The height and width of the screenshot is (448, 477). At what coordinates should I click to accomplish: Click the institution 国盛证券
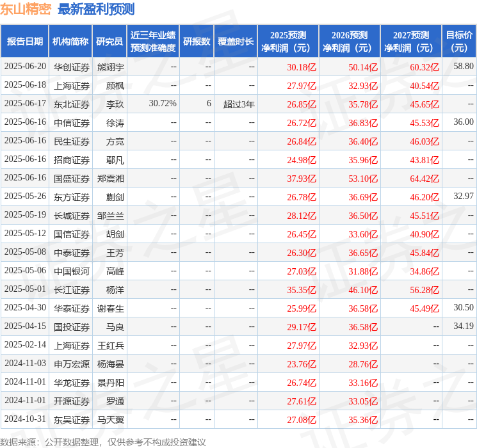pos(72,179)
